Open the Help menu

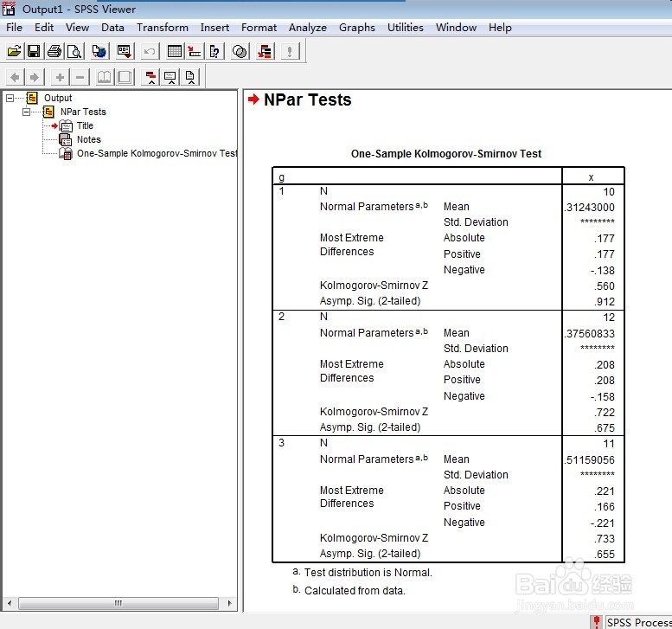click(500, 28)
